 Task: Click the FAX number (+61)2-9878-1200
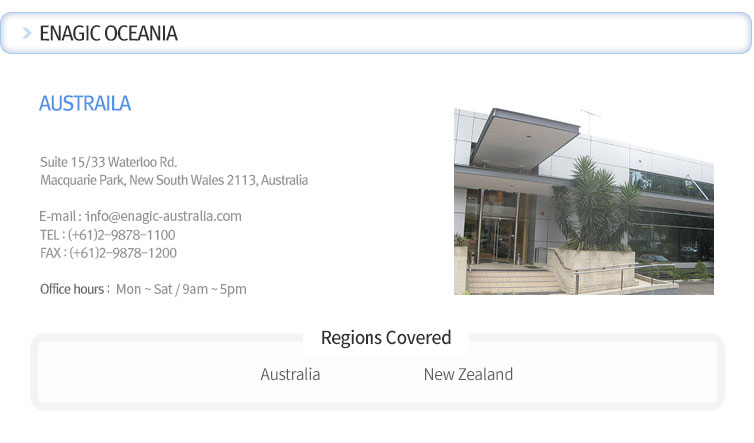[x=123, y=253]
